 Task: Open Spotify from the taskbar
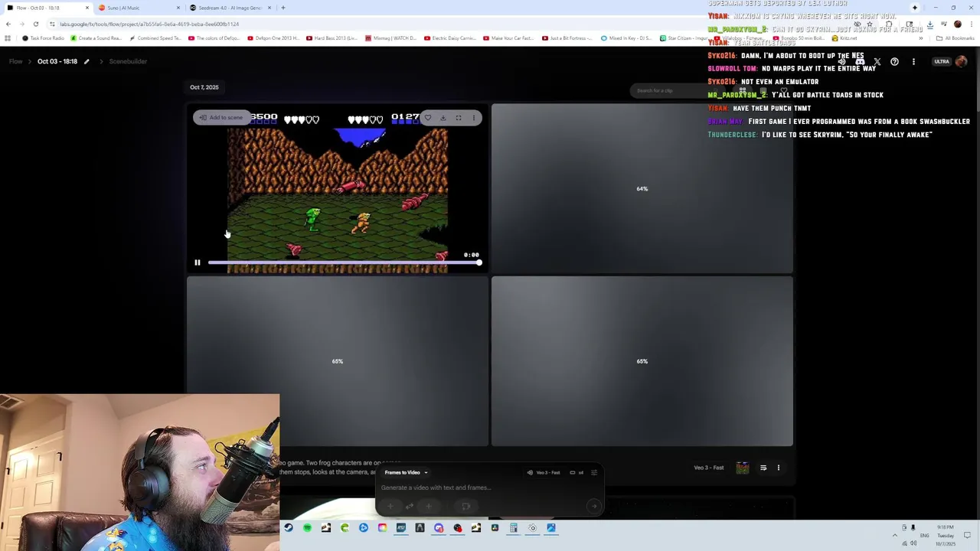click(307, 528)
